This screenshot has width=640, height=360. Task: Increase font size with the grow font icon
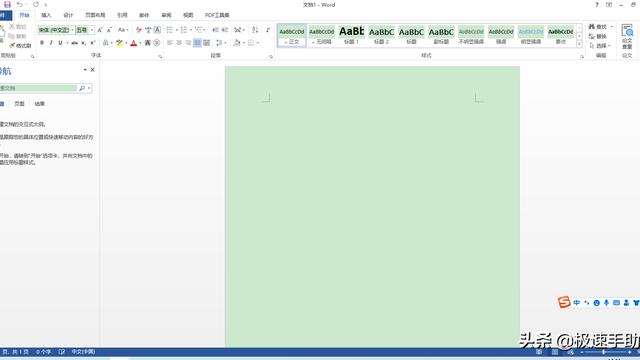pyautogui.click(x=100, y=30)
